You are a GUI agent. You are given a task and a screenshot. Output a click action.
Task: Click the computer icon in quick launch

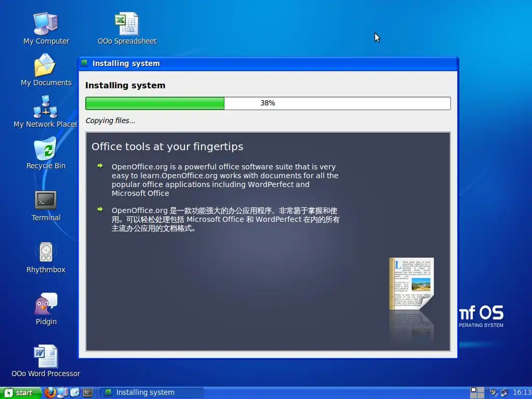(63, 393)
